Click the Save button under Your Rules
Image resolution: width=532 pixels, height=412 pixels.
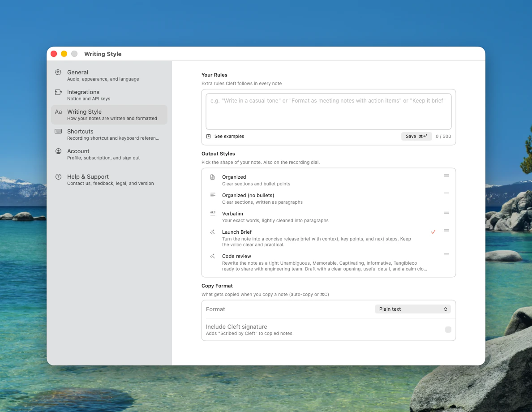(x=416, y=137)
